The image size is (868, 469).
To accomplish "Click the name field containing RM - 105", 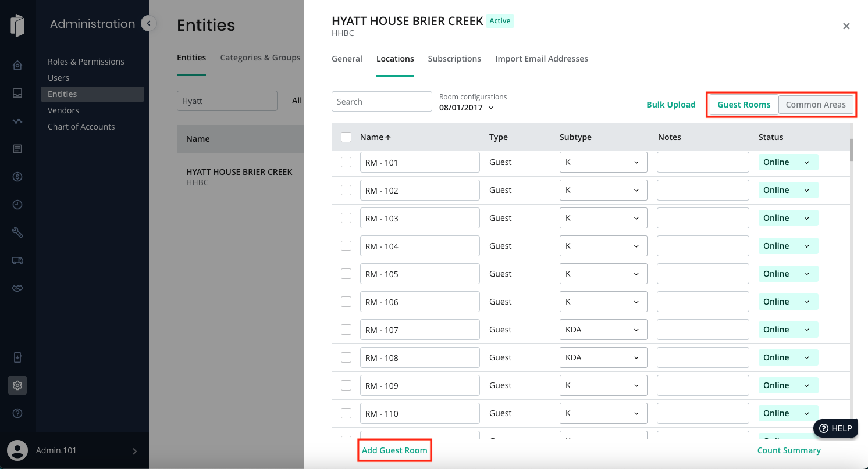I will tap(420, 274).
